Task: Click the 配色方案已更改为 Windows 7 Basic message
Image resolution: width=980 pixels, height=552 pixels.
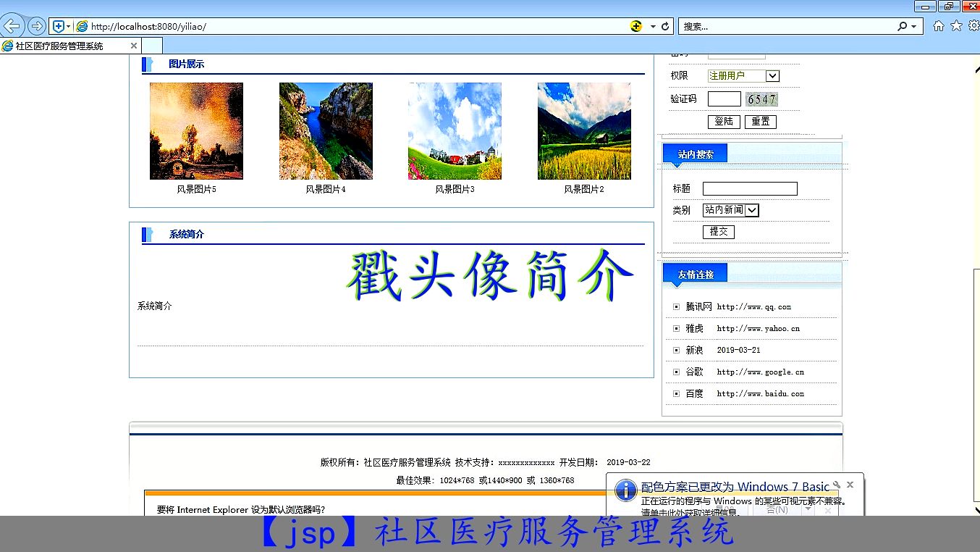Action: pyautogui.click(x=735, y=487)
